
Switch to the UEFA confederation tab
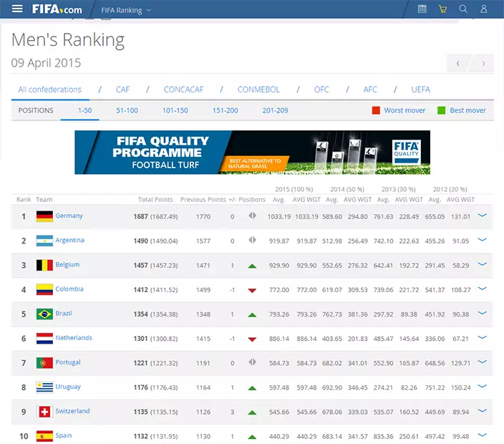(420, 90)
